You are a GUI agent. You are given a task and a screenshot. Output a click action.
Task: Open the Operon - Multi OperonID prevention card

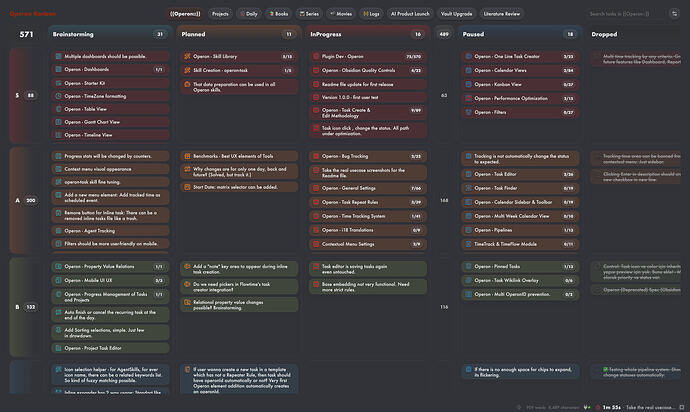[x=520, y=294]
